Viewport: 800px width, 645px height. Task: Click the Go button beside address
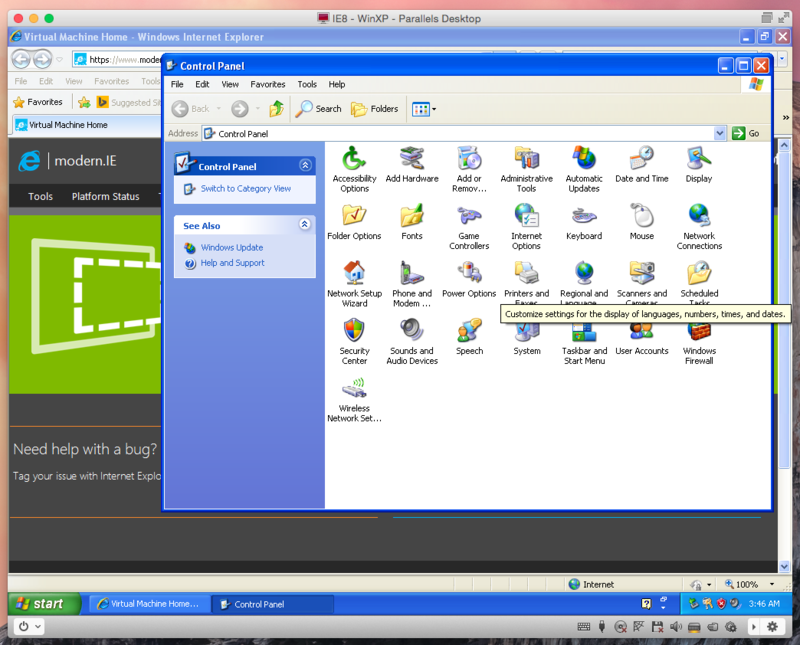[x=745, y=134]
